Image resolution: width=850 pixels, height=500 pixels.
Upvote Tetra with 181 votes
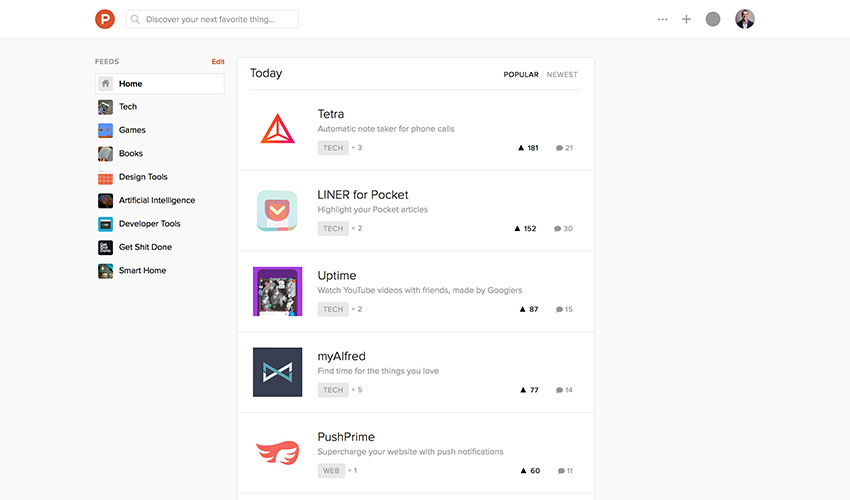(528, 148)
